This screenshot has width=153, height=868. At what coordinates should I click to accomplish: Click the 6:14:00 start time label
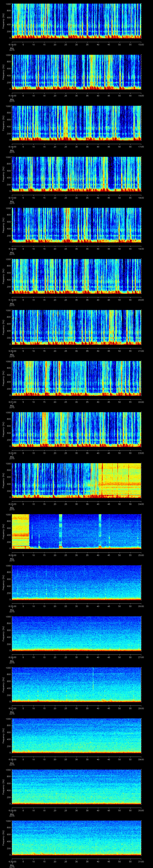pos(12,44)
